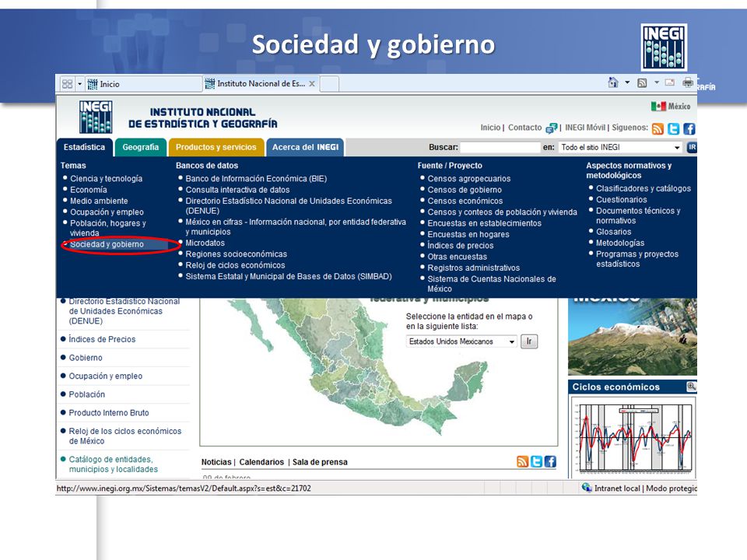Click the Facebook icon next to Síguenos

(x=689, y=128)
